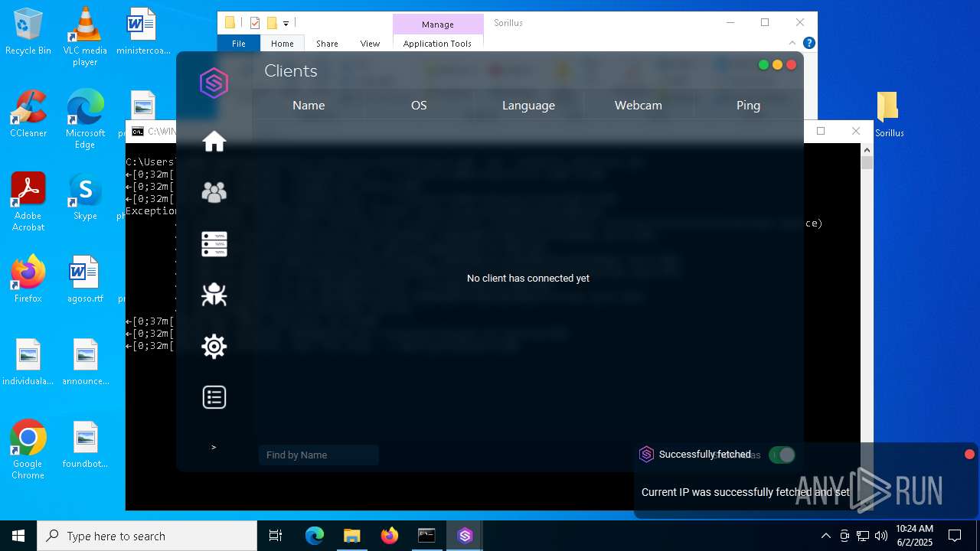
Task: Open Application Tools tab in Explorer
Action: (x=437, y=44)
